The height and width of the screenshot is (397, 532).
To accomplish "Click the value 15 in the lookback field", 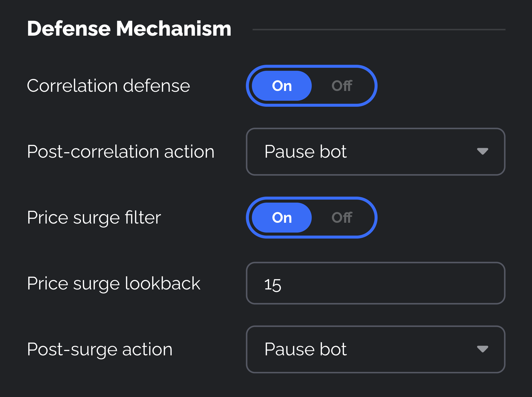I will tap(273, 285).
